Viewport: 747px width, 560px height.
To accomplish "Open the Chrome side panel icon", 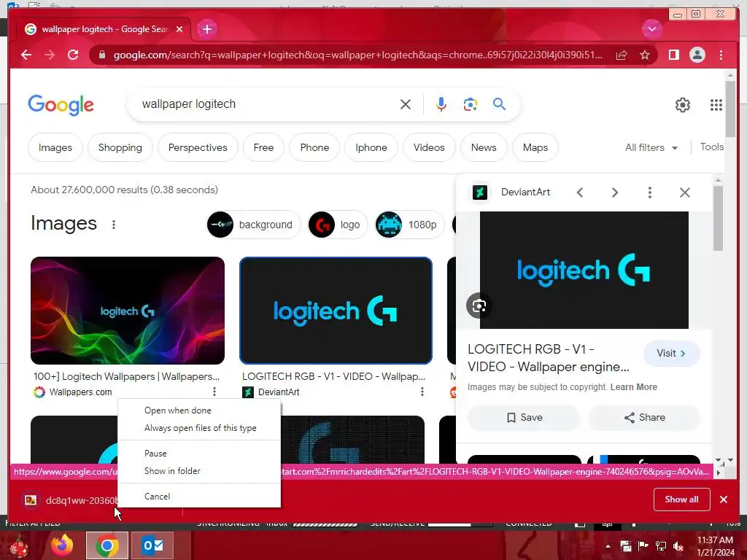I will 673,55.
